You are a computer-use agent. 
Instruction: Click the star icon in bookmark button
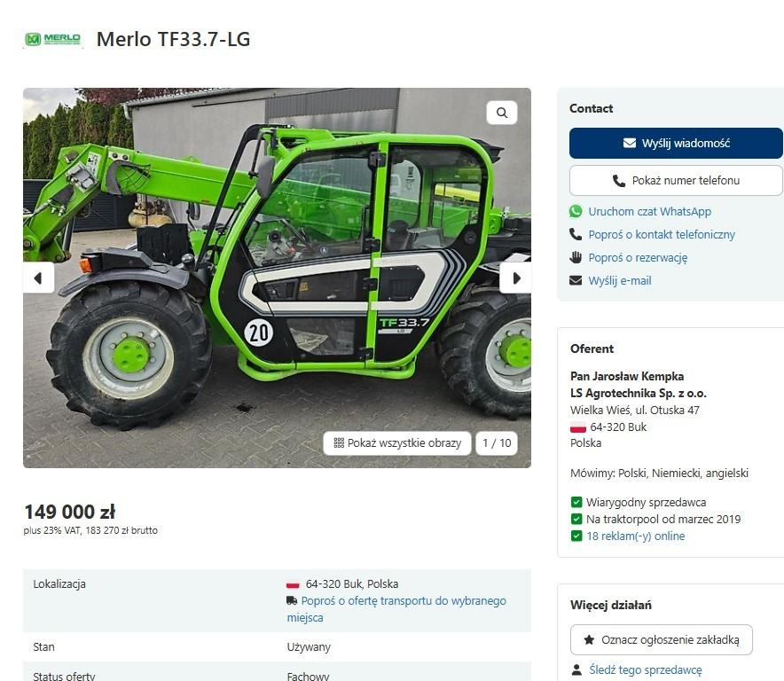click(589, 639)
